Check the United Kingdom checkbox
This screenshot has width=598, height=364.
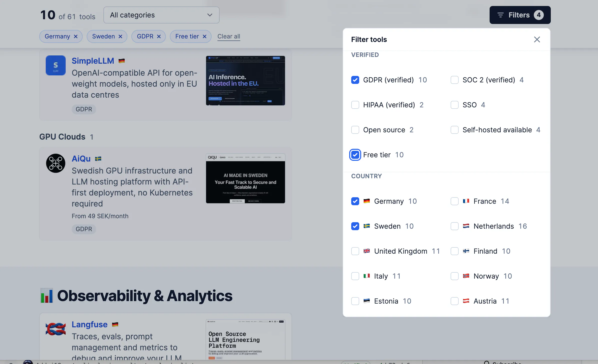355,251
